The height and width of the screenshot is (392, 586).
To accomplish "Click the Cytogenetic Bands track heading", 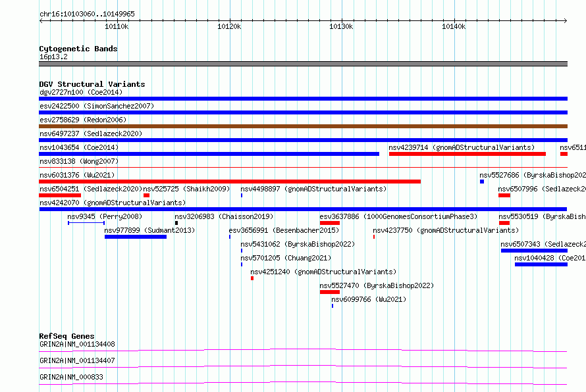I will point(78,49).
